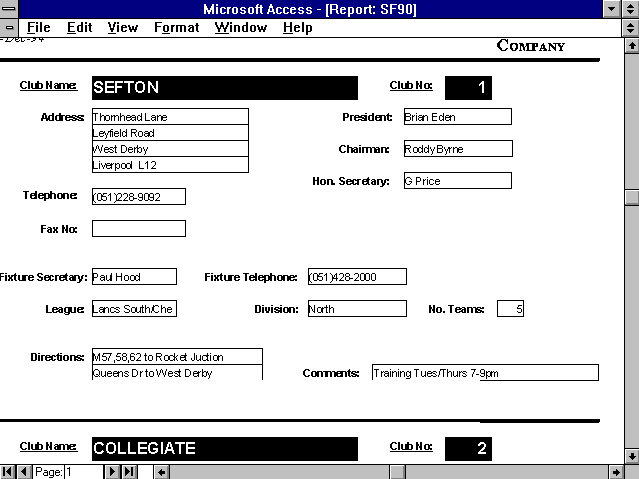This screenshot has height=479, width=639.
Task: Minimize the Microsoft Access window
Action: point(611,9)
